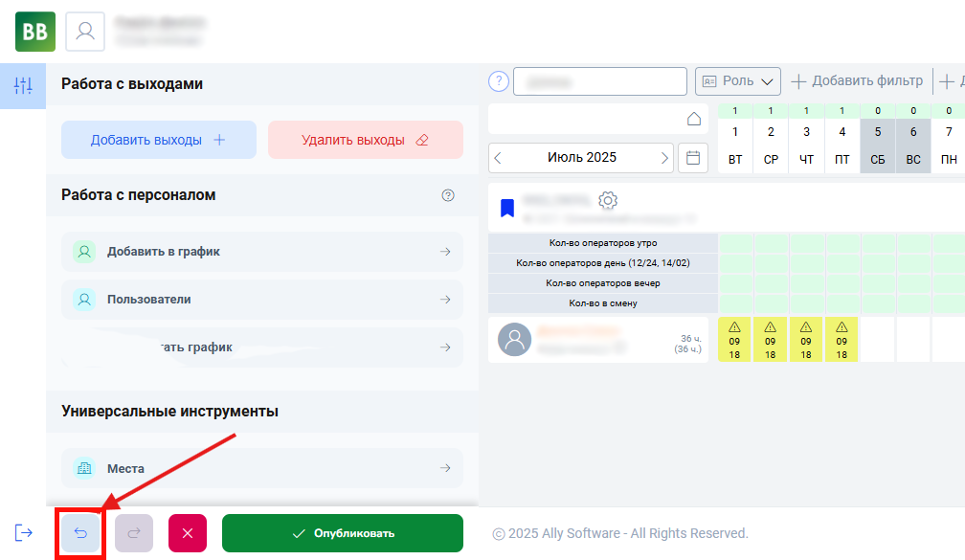This screenshot has width=965, height=560.
Task: Click the home icon above the calendar
Action: pyautogui.click(x=694, y=119)
